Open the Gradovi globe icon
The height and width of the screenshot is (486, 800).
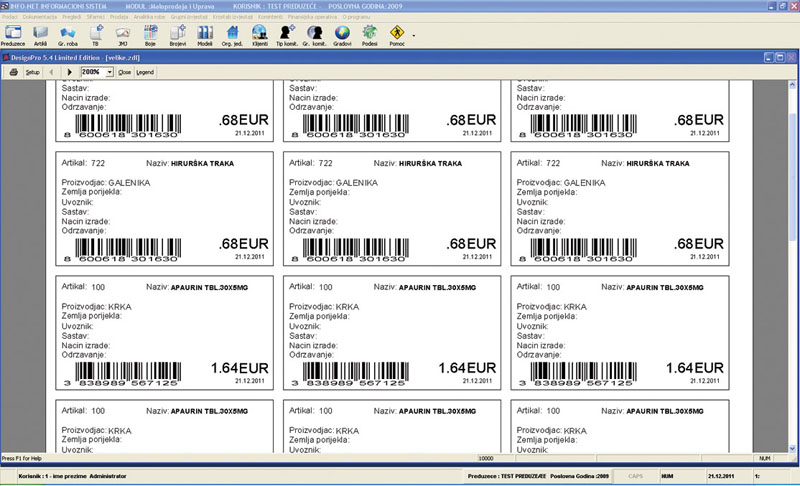click(x=342, y=35)
